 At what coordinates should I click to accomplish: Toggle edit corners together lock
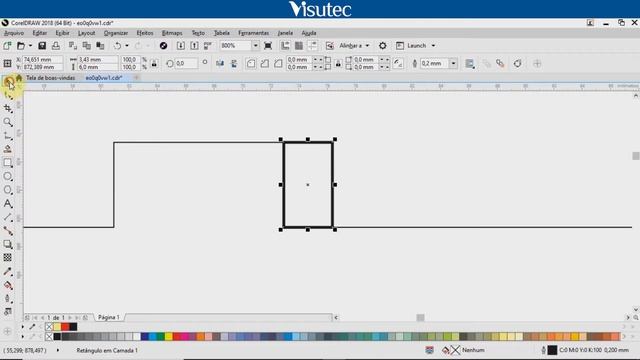pos(338,64)
